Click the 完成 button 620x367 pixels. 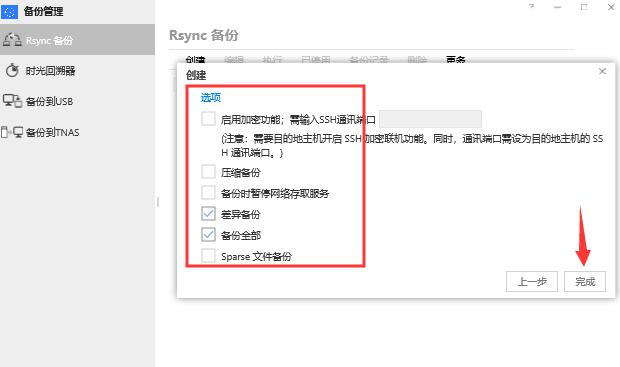pyautogui.click(x=585, y=282)
